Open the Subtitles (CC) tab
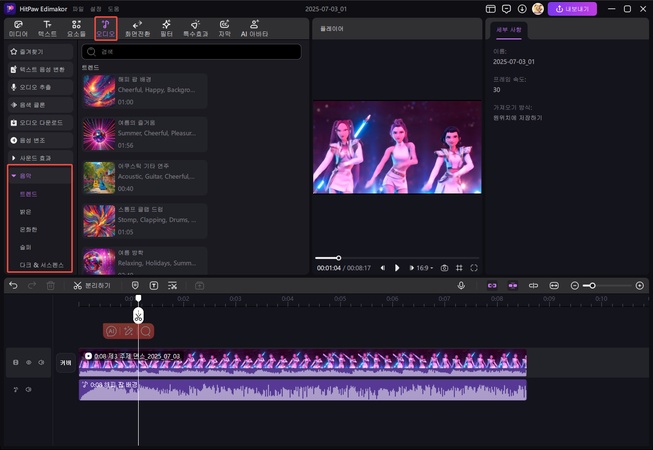The height and width of the screenshot is (450, 653). 224,29
